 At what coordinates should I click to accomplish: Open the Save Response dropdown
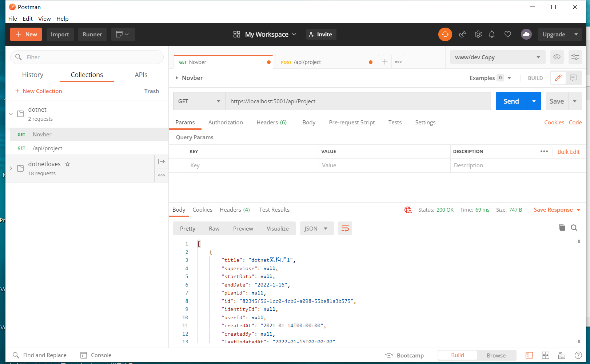(557, 210)
